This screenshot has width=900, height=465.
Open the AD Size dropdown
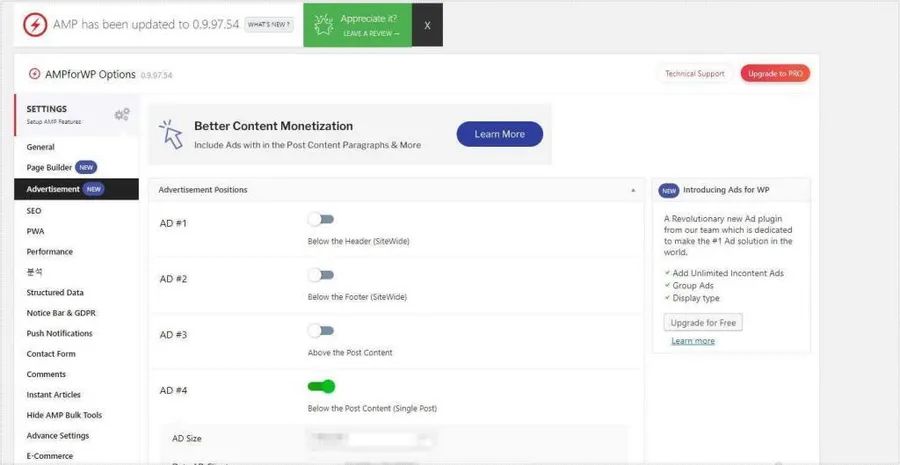[x=372, y=439]
